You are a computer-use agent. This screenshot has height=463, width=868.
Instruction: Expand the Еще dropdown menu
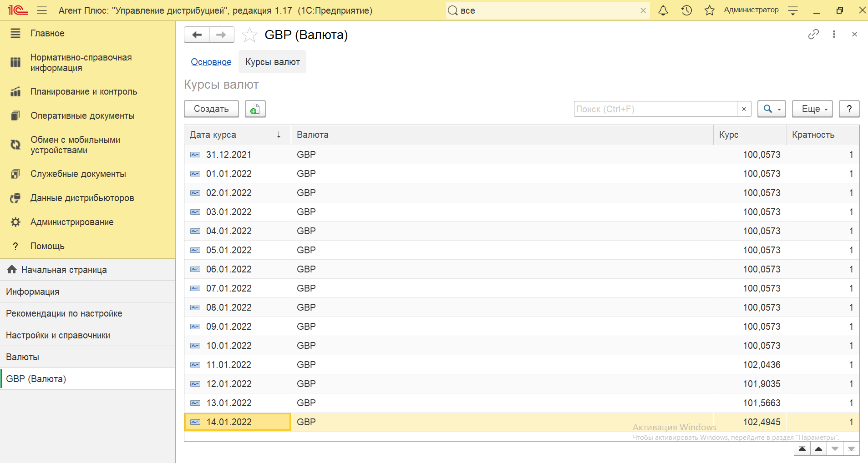812,109
